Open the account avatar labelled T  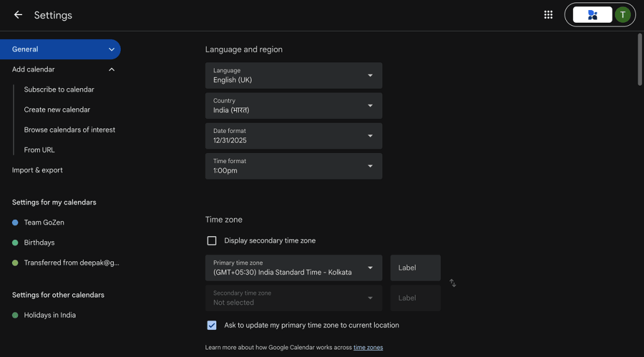pyautogui.click(x=623, y=15)
